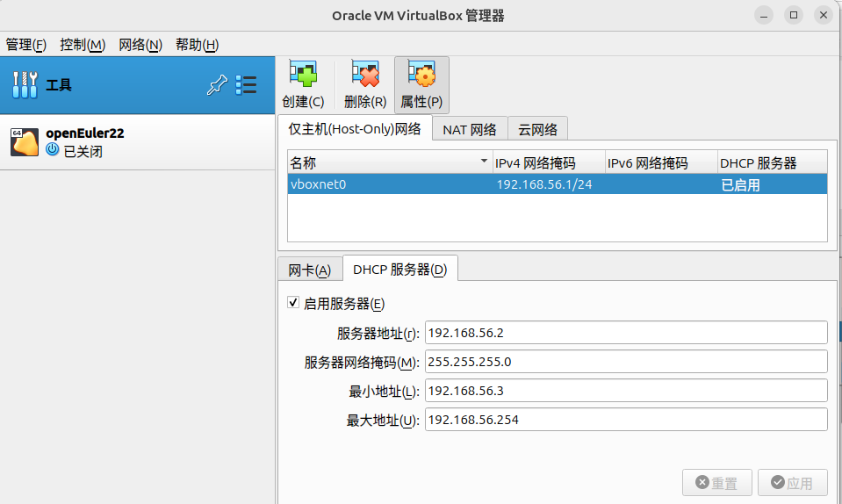Click the IPv4 网络掩码 column header
Screen dimensions: 842x504
click(x=549, y=162)
